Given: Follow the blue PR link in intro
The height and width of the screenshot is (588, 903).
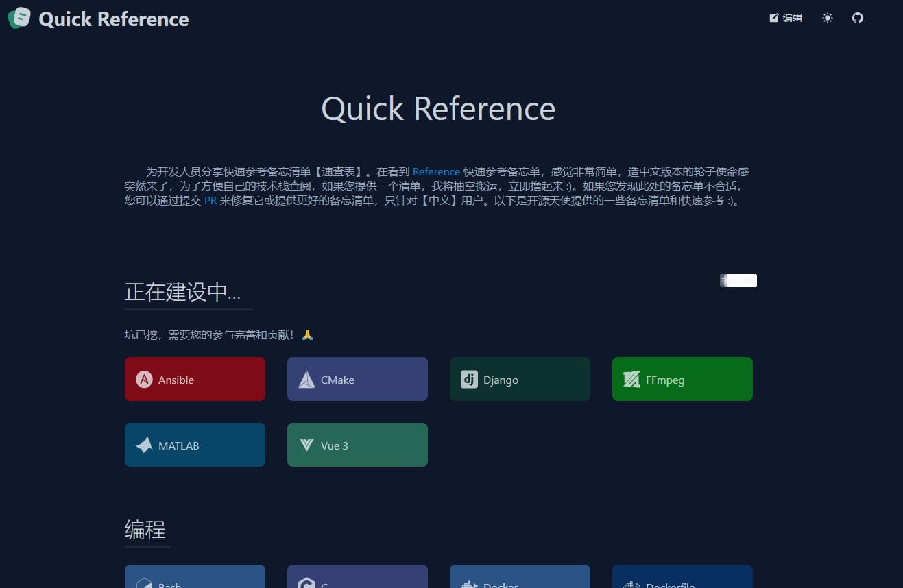Looking at the screenshot, I should pyautogui.click(x=210, y=201).
